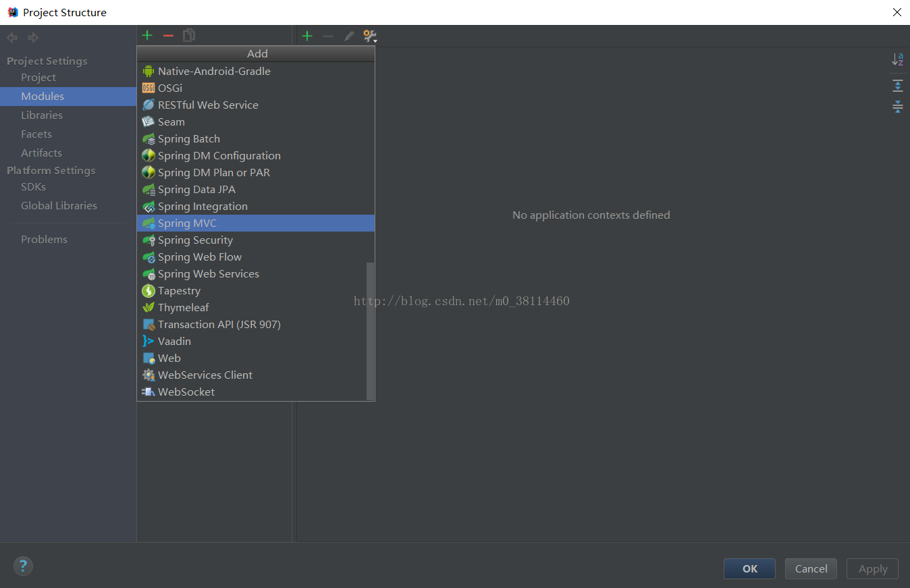Viewport: 910px width, 588px height.
Task: Click the gray minus remove-context icon
Action: click(x=328, y=36)
